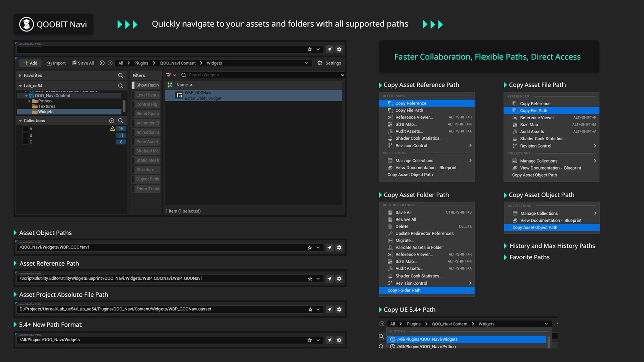The width and height of the screenshot is (644, 362).
Task: Click the revision control status column icon
Action: pyautogui.click(x=170, y=85)
